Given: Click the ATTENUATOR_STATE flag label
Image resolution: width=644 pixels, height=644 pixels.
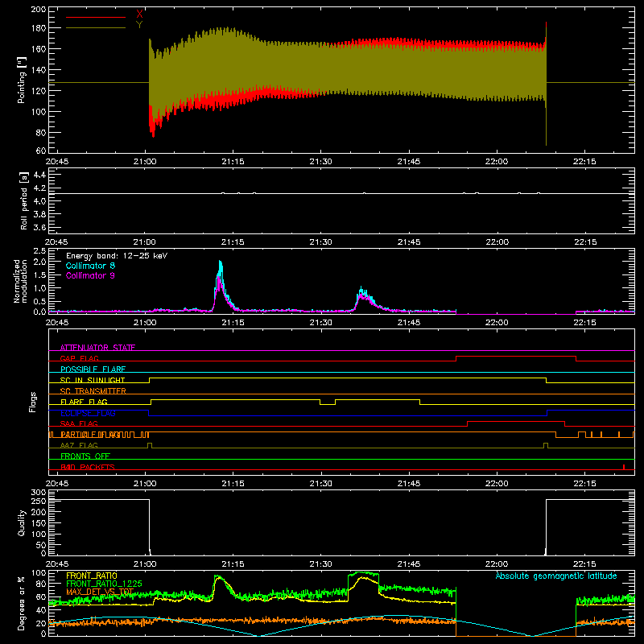Looking at the screenshot, I should tap(97, 348).
